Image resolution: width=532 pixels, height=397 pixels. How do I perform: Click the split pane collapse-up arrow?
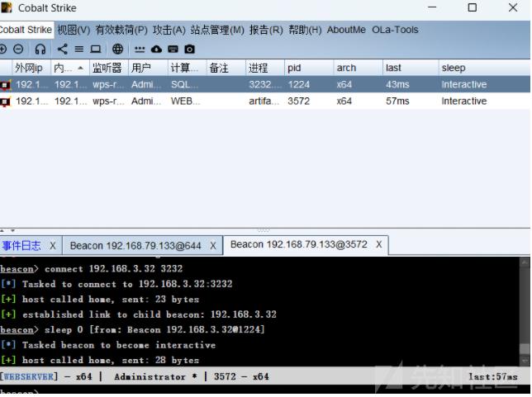pyautogui.click(x=2, y=231)
